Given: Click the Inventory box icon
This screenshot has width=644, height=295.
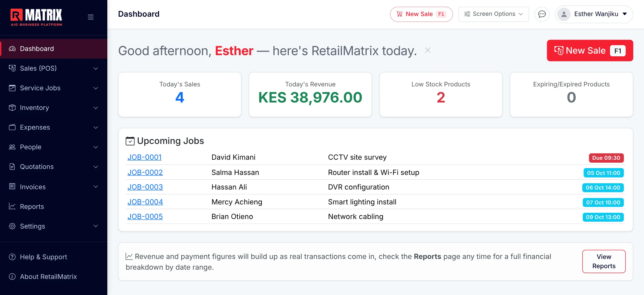Looking at the screenshot, I should click(12, 108).
